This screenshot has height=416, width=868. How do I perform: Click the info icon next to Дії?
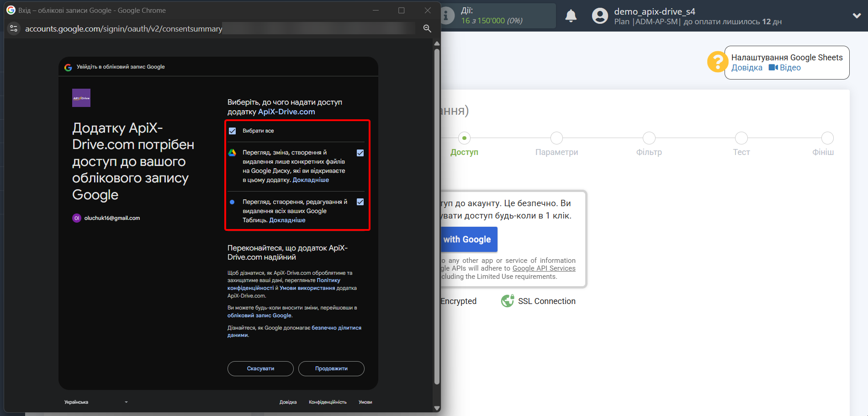[x=448, y=16]
